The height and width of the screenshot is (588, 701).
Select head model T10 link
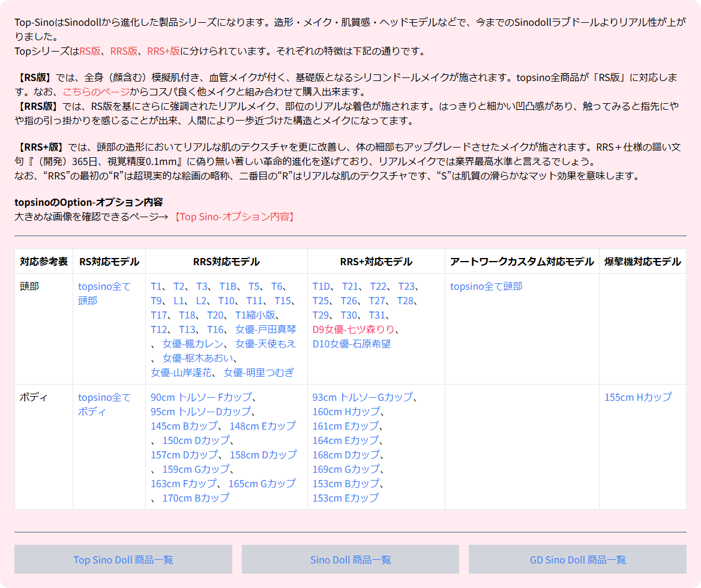point(226,301)
